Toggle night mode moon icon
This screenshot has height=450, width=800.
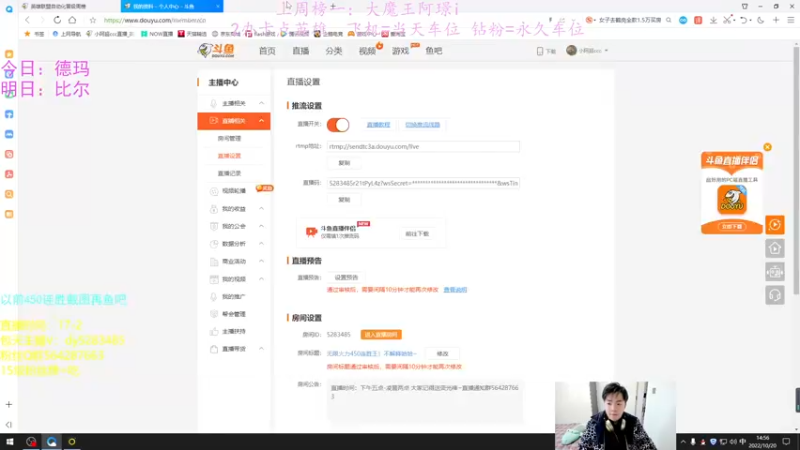(x=761, y=20)
